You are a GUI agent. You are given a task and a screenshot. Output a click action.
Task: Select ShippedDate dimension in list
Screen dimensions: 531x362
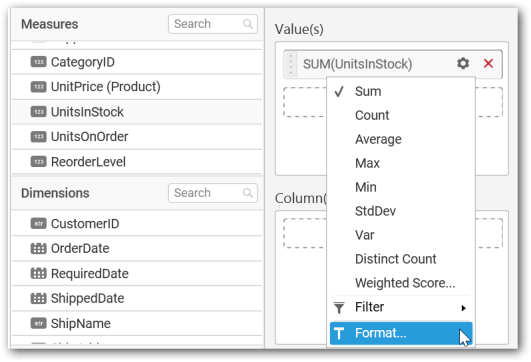137,298
